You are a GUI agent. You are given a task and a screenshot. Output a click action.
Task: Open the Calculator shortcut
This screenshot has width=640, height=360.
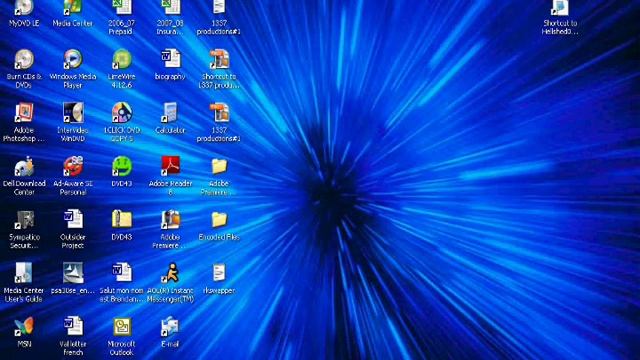point(171,113)
